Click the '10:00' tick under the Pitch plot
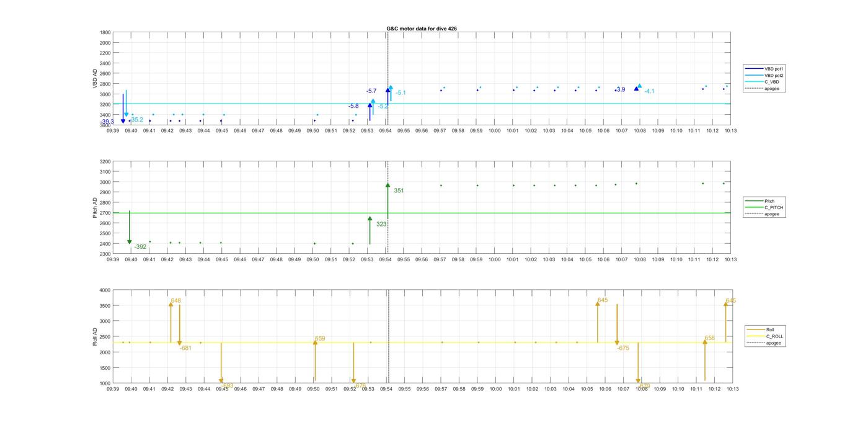 coord(494,259)
